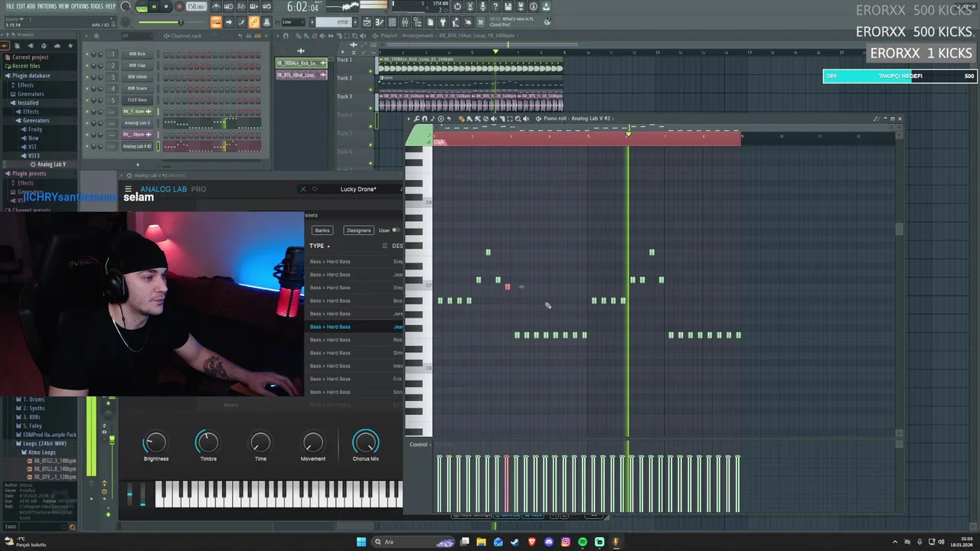This screenshot has height=551, width=980.
Task: Click the save project icon
Action: (x=508, y=7)
